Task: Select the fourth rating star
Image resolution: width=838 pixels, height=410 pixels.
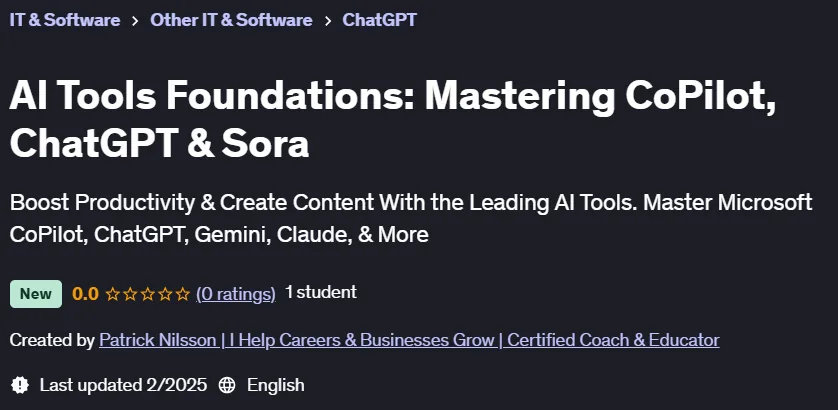Action: click(x=165, y=294)
